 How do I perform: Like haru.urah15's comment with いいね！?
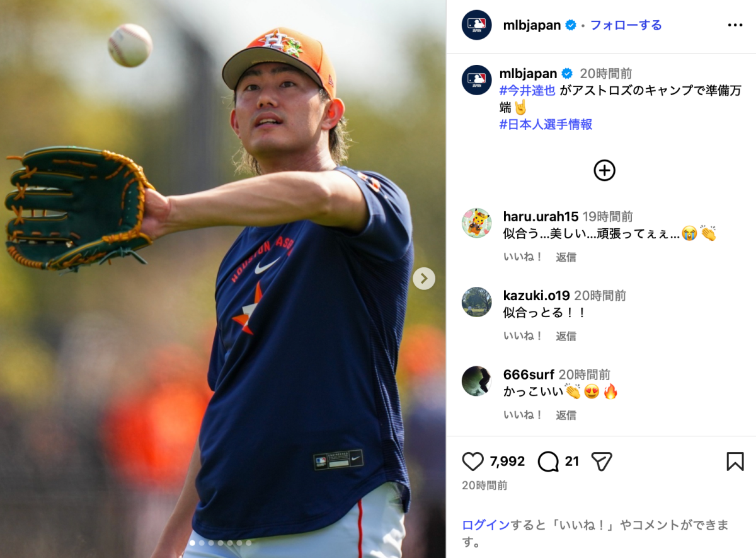(523, 257)
